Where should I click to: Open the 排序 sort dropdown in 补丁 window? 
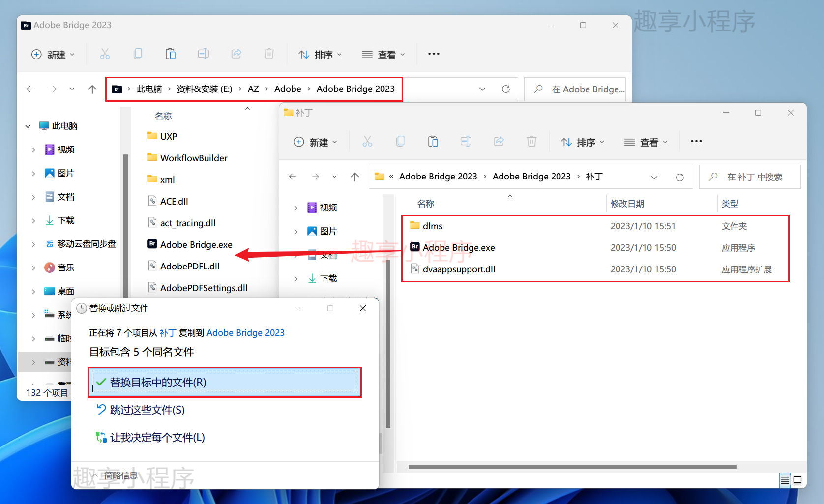pos(583,142)
